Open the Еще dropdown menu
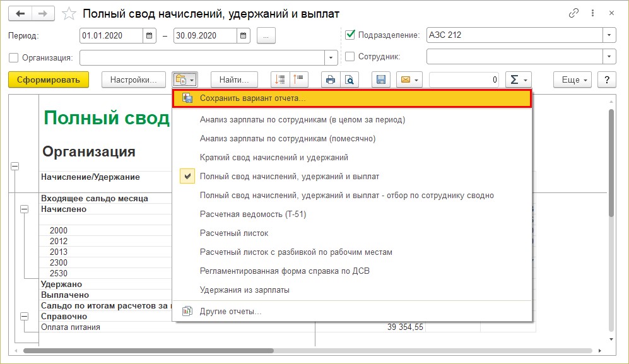 point(573,80)
